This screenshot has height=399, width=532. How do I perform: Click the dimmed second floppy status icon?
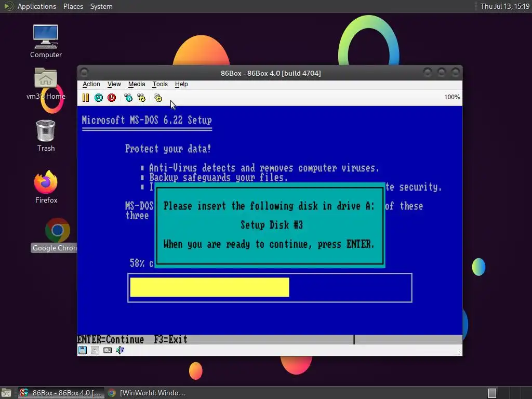click(x=95, y=350)
